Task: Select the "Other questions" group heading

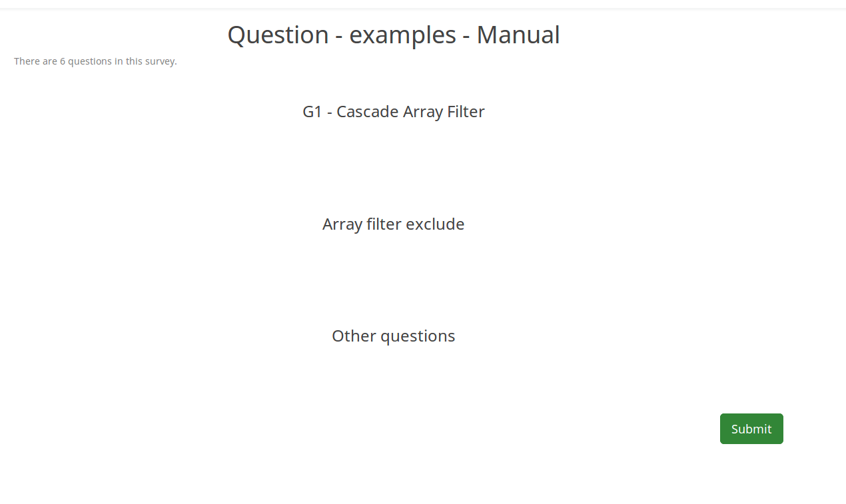Action: coord(393,336)
